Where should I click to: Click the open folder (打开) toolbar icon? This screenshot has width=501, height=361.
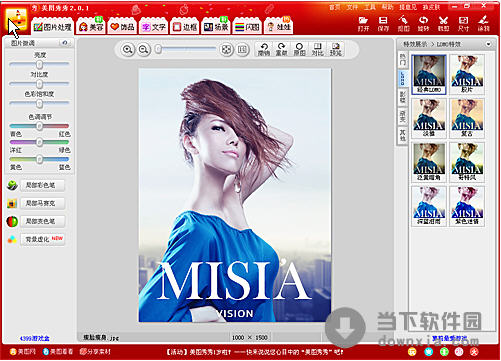click(363, 24)
